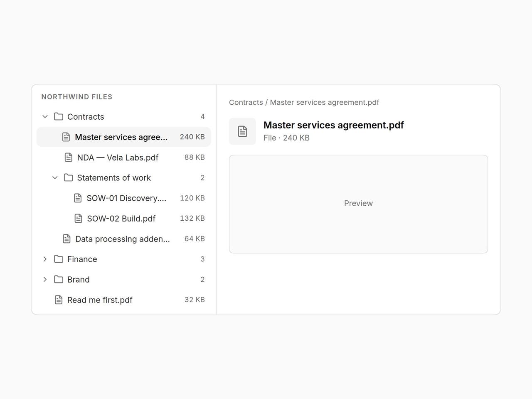The height and width of the screenshot is (399, 532).
Task: Expand the Finance folder chevron
Action: [x=45, y=259]
